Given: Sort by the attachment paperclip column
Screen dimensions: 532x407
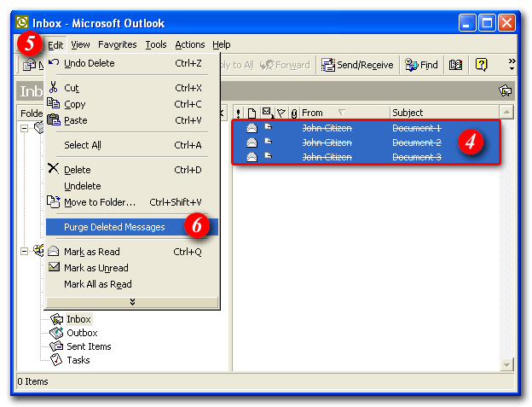Looking at the screenshot, I should click(293, 113).
